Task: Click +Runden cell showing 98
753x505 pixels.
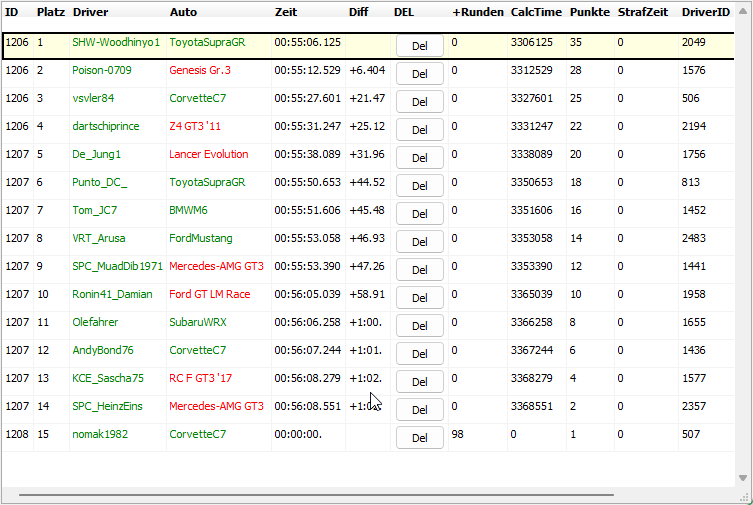Action: [458, 435]
